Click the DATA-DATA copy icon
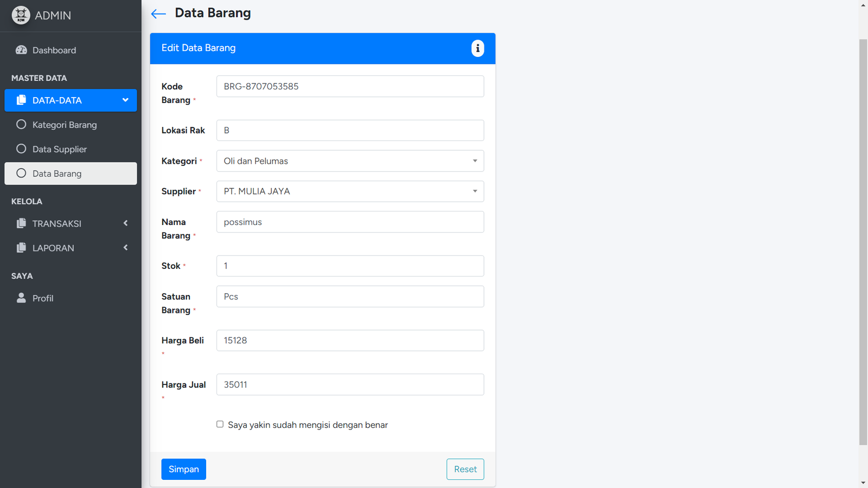The width and height of the screenshot is (868, 488). coord(21,100)
